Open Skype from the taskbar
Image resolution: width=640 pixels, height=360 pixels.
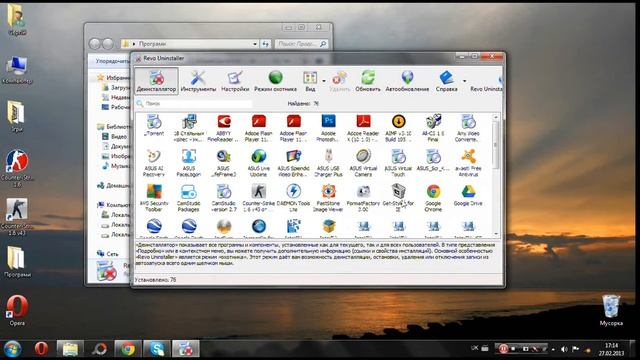157,349
